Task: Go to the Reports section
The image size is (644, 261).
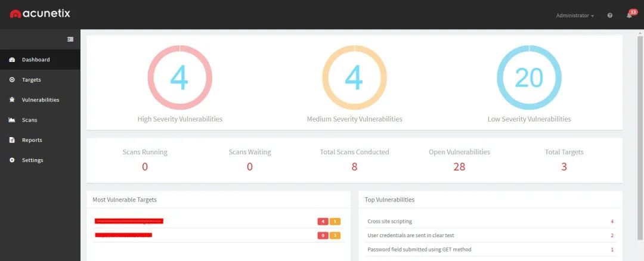Action: [x=32, y=140]
